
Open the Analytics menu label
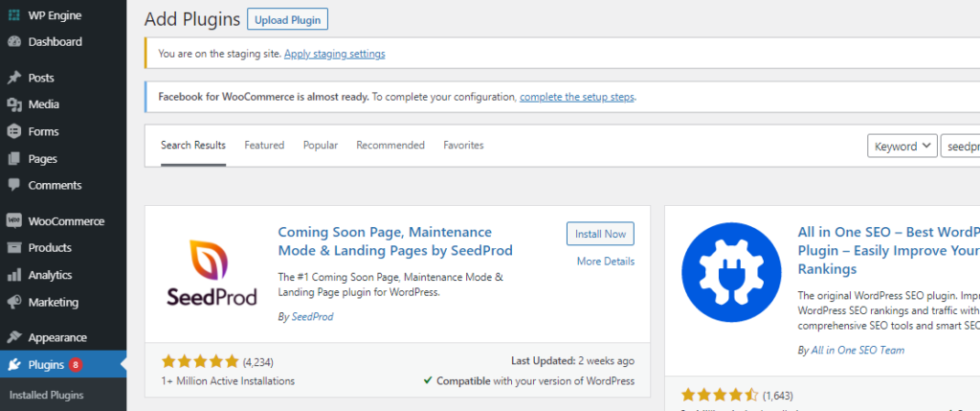[50, 275]
